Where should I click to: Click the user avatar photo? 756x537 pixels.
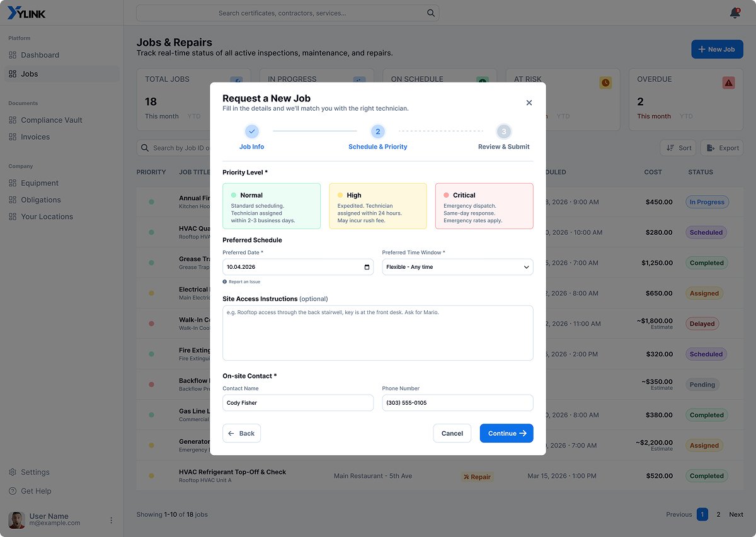point(16,520)
